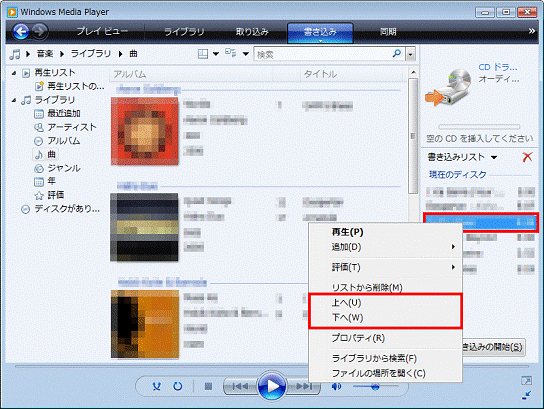Select 評価 in the library tree
The image size is (544, 409).
pyautogui.click(x=56, y=195)
